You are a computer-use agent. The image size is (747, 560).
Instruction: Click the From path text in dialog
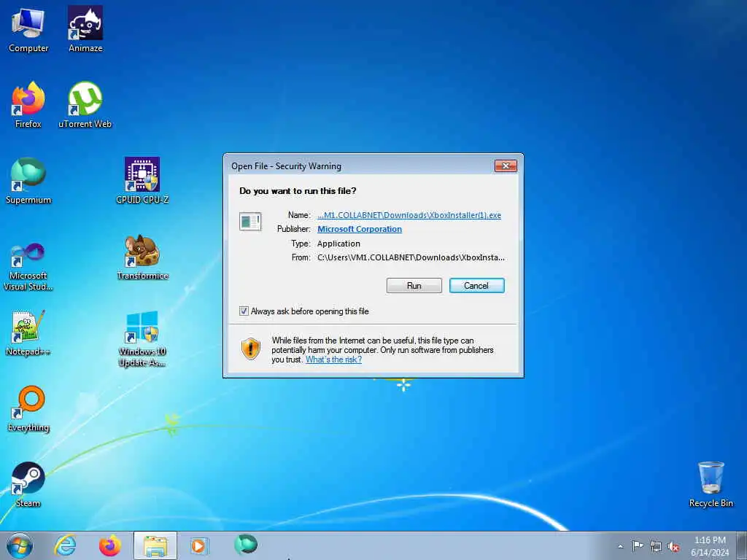[411, 257]
